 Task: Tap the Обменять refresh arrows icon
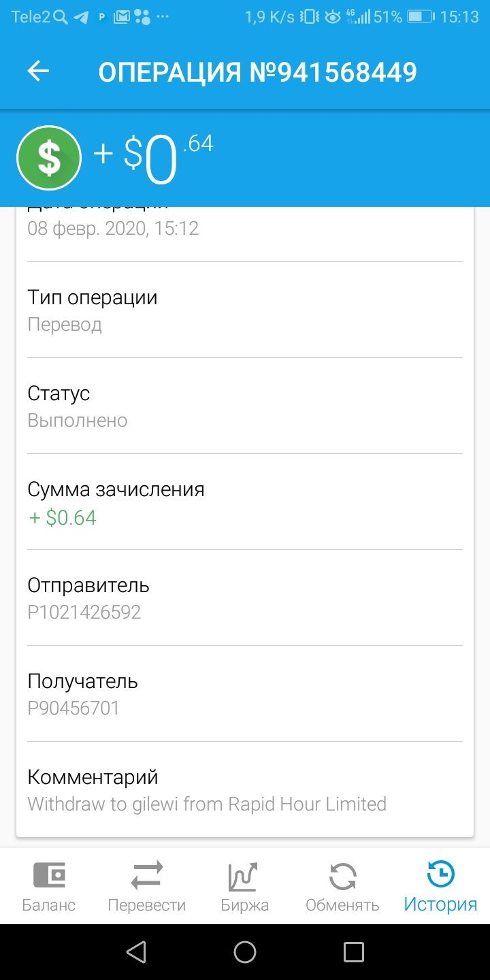[342, 877]
